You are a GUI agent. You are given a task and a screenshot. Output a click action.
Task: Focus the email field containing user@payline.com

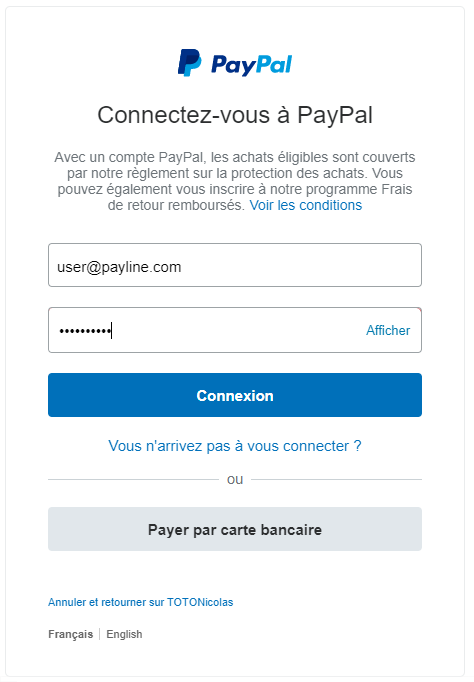pos(235,265)
